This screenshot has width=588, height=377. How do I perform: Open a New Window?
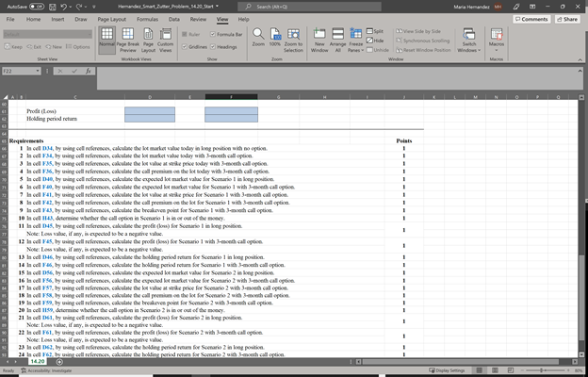[x=319, y=41]
